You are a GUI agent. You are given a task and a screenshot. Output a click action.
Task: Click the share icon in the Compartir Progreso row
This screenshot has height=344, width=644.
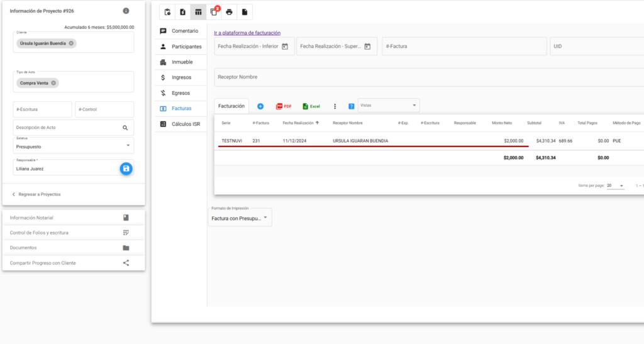coord(126,263)
